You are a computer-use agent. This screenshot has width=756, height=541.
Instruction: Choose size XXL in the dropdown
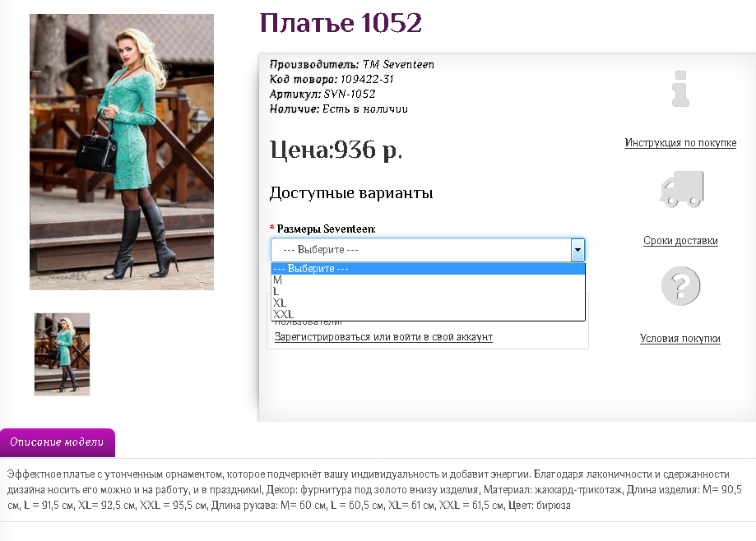tap(283, 314)
